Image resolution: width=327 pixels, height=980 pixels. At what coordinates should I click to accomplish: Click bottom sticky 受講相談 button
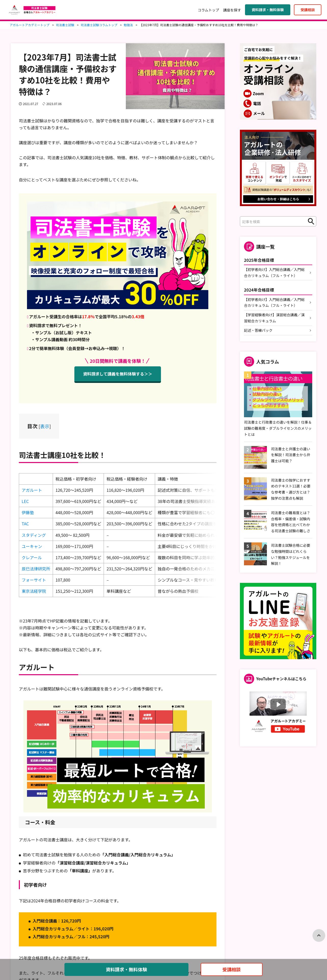(231, 969)
